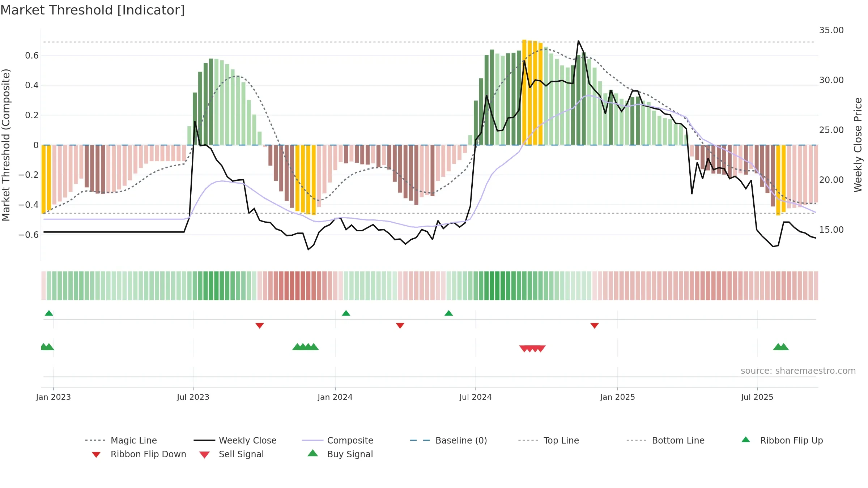The width and height of the screenshot is (868, 488).
Task: Click the Market Threshold [Indicator] title
Action: (93, 10)
